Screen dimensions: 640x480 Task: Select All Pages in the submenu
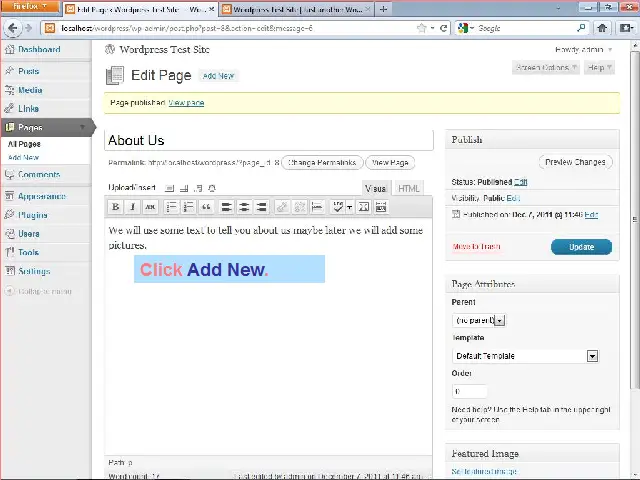click(24, 144)
